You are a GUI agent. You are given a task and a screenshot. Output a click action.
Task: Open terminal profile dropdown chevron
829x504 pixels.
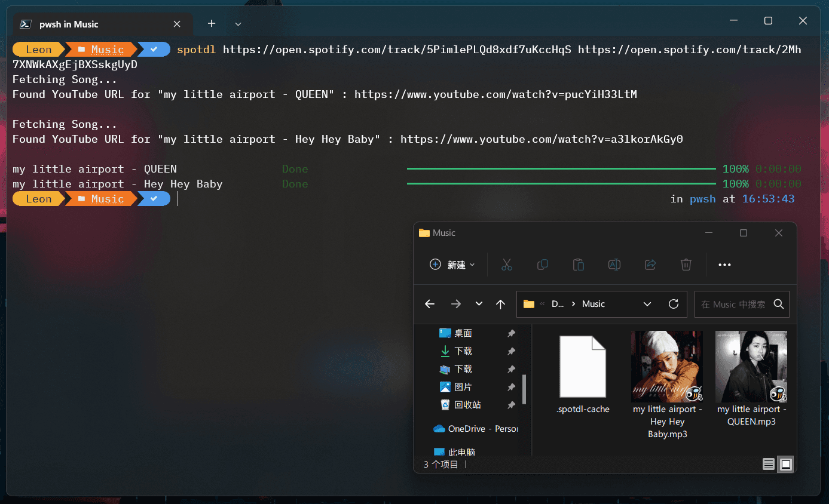pos(238,24)
